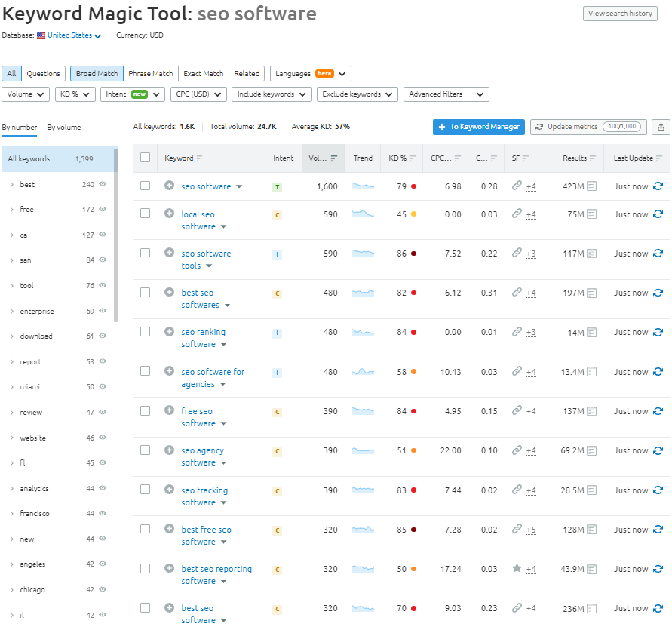Expand the 'free' keyword group
The height and width of the screenshot is (633, 672).
coord(11,210)
